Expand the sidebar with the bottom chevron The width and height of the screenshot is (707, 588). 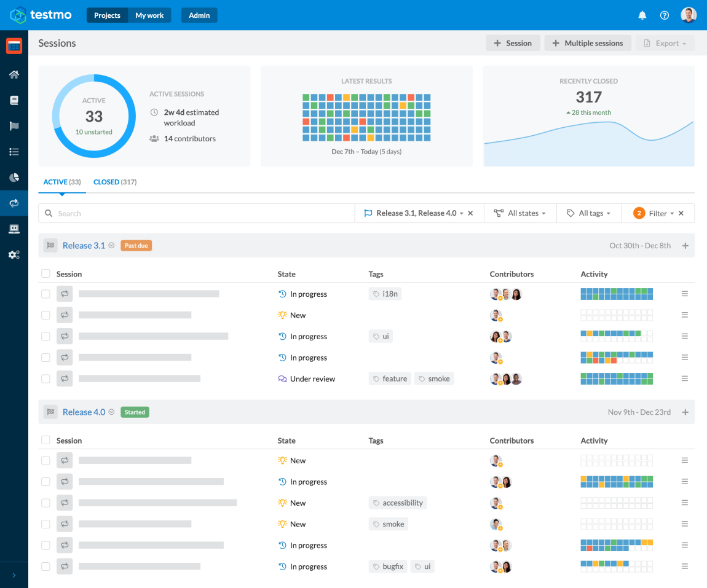(x=14, y=575)
